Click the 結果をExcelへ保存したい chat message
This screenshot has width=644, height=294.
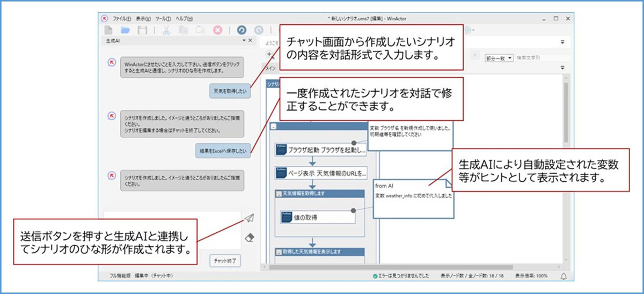(x=223, y=152)
